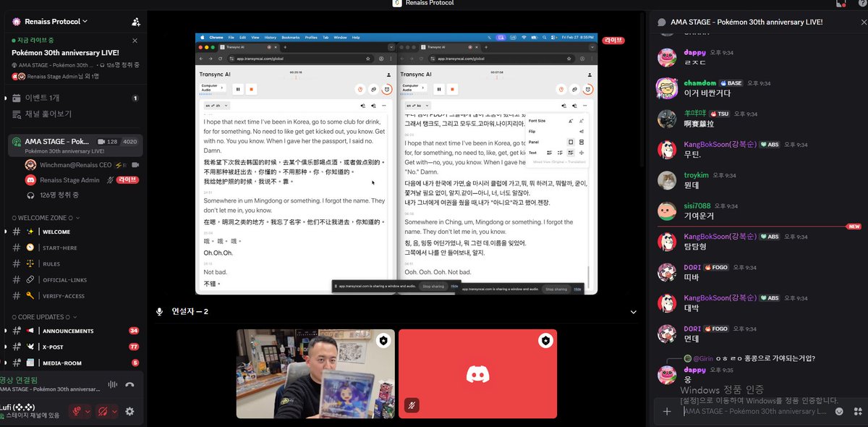868x427 pixels.
Task: Click the stage chat bubble icon
Action: pos(661,22)
